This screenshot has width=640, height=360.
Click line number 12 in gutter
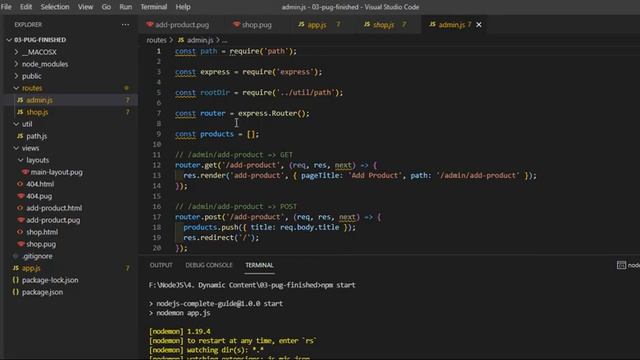pyautogui.click(x=157, y=165)
